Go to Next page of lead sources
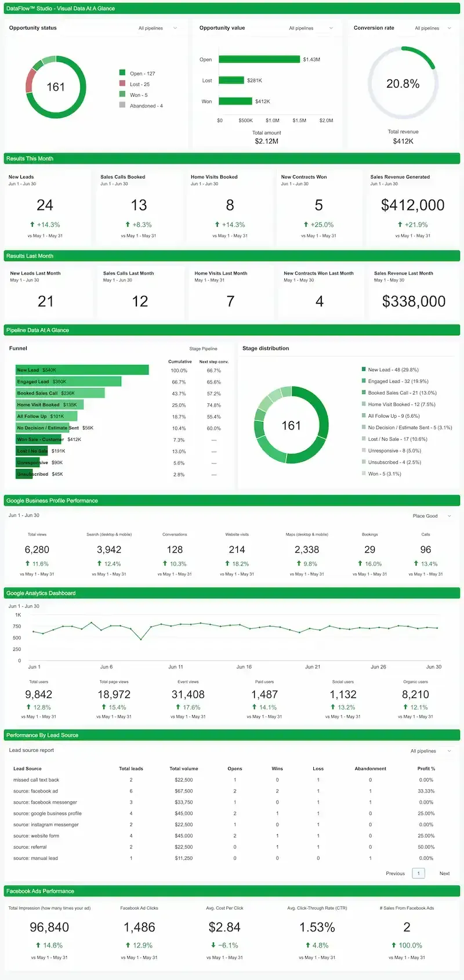464x980 pixels. coord(444,873)
